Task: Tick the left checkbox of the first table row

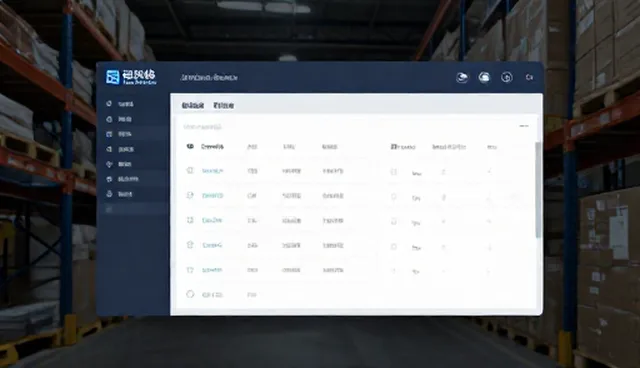Action: point(190,171)
